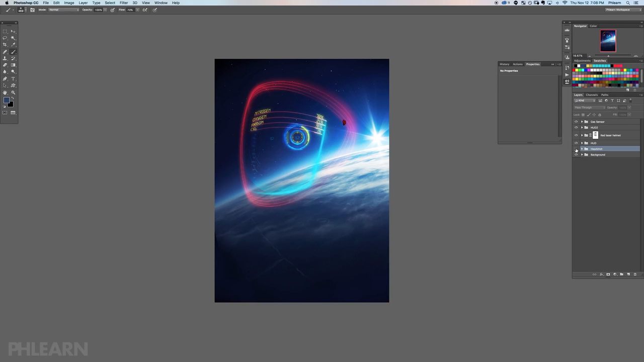Select the Crop tool
The height and width of the screenshot is (362, 644).
click(5, 45)
